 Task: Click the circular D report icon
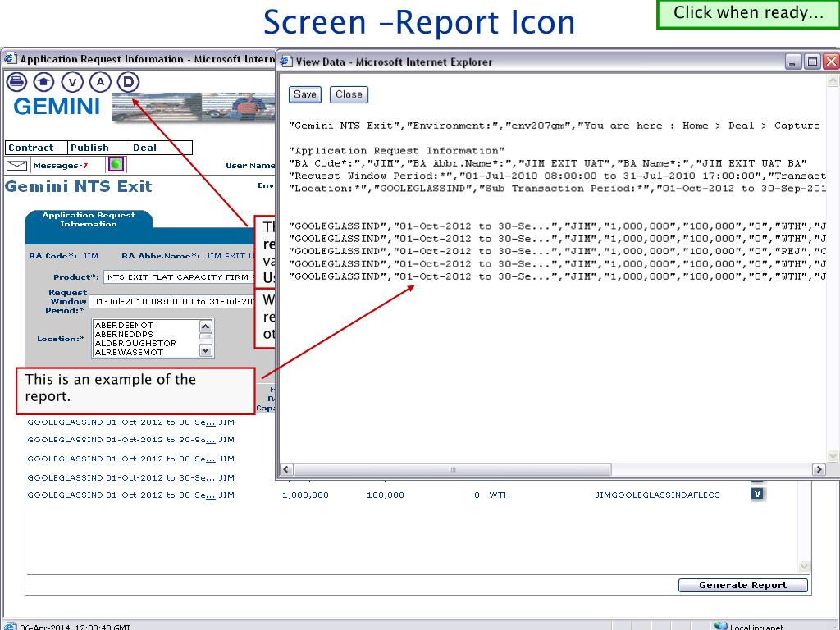tap(128, 82)
